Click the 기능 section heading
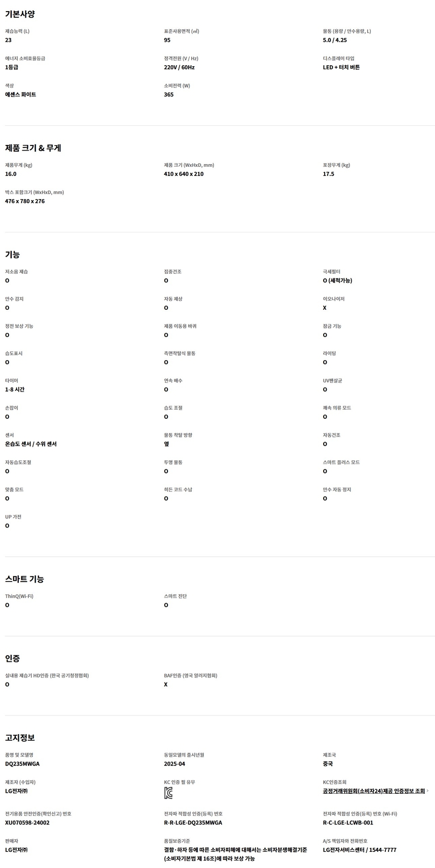Image resolution: width=435 pixels, height=868 pixels. pyautogui.click(x=12, y=255)
